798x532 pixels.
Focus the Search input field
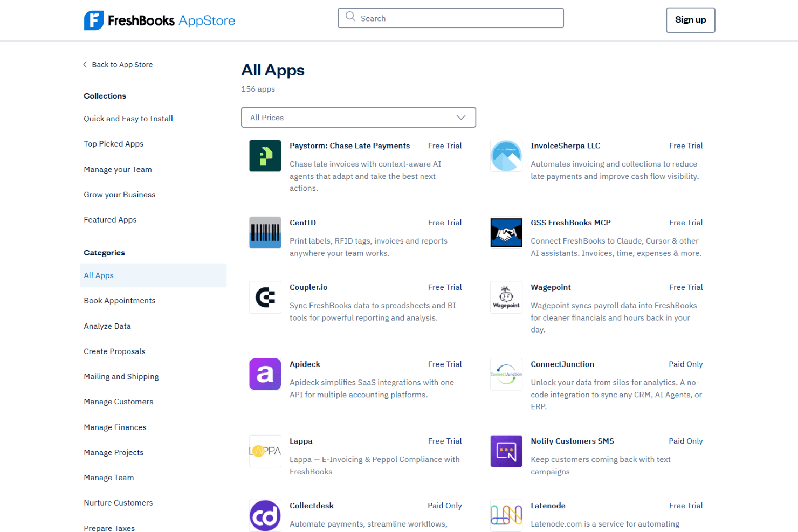click(x=451, y=18)
